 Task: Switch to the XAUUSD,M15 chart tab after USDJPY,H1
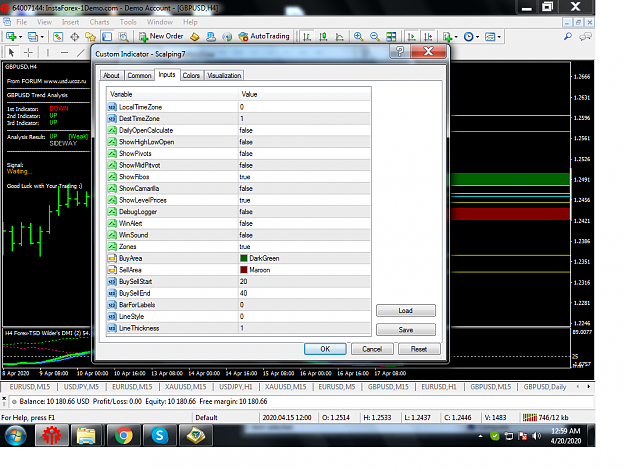(285, 387)
